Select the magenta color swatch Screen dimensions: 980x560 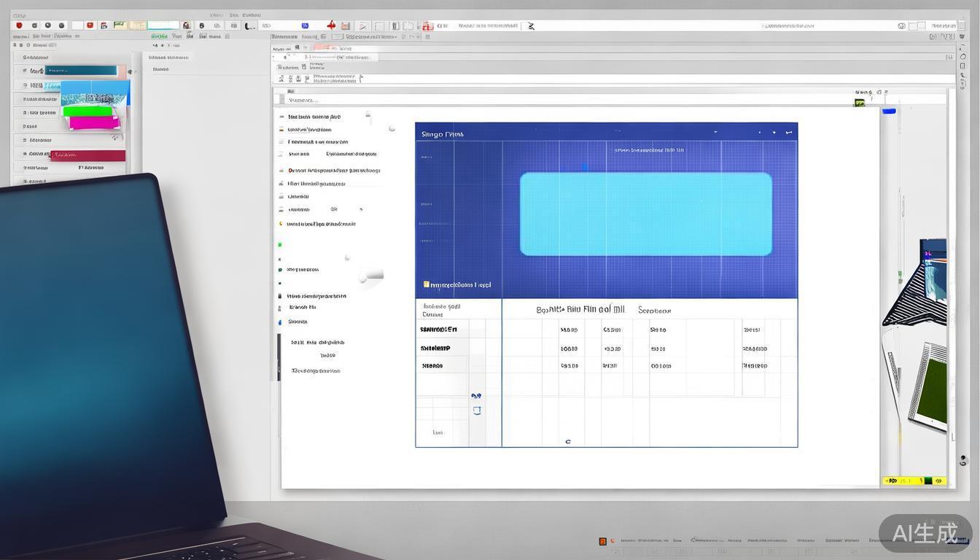pyautogui.click(x=93, y=122)
